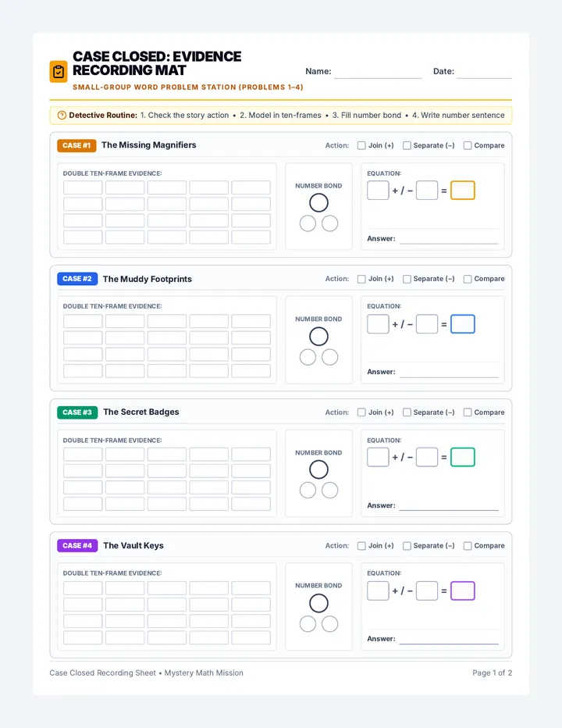This screenshot has width=562, height=728.
Task: Click the question mark icon beside Detective Routine
Action: click(62, 115)
